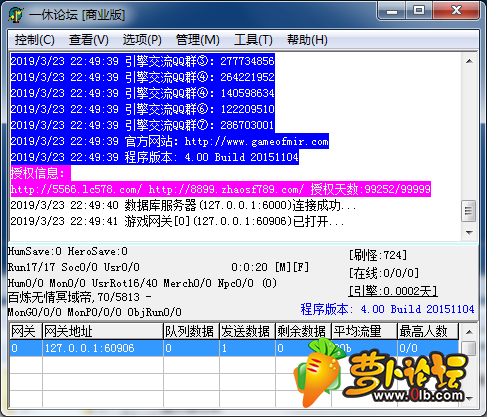Click the gateway list scroll up arrow
Image resolution: width=487 pixels, height=417 pixels.
469,332
